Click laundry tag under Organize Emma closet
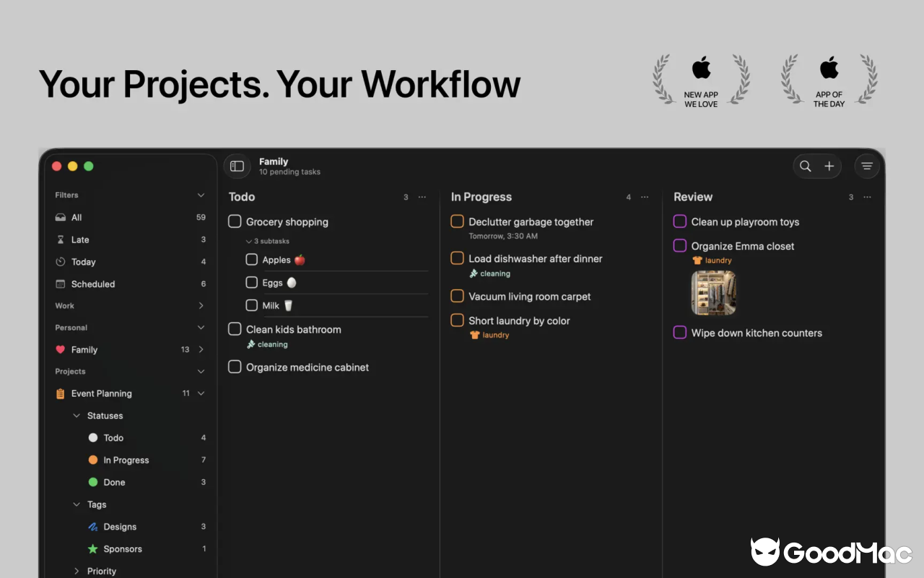The image size is (924, 578). click(712, 260)
